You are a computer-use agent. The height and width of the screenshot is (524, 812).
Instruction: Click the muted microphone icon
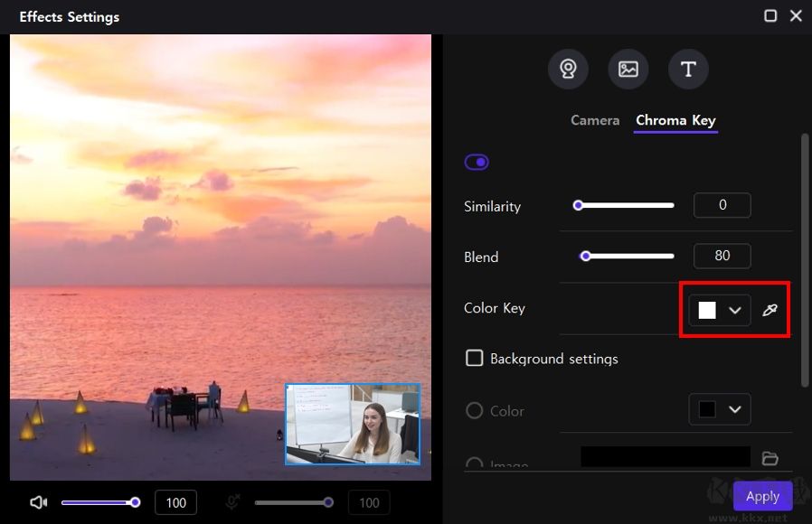pyautogui.click(x=232, y=501)
